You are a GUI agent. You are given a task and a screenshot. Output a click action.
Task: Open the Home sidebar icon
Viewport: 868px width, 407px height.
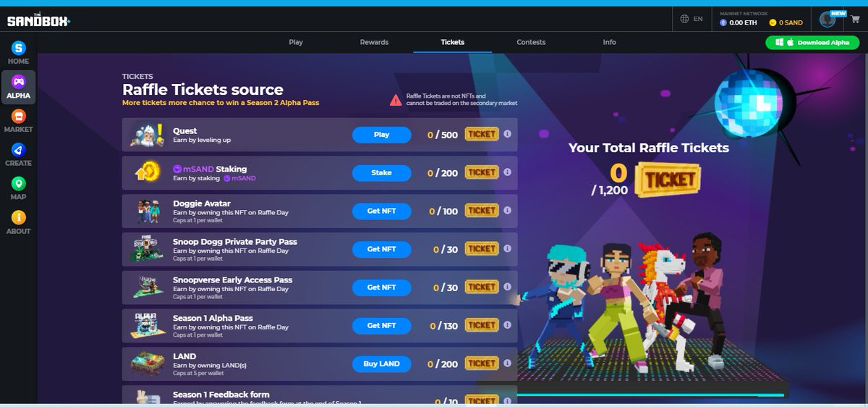18,48
